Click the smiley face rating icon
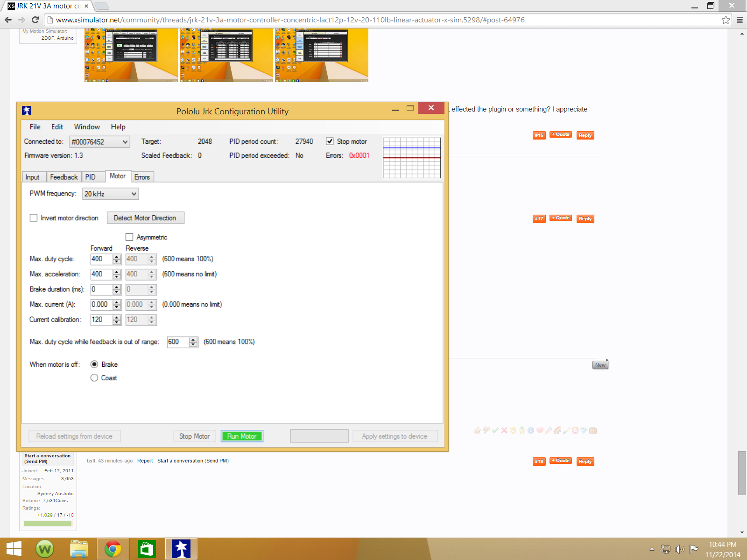Screen dimensions: 747x560 click(x=513, y=430)
